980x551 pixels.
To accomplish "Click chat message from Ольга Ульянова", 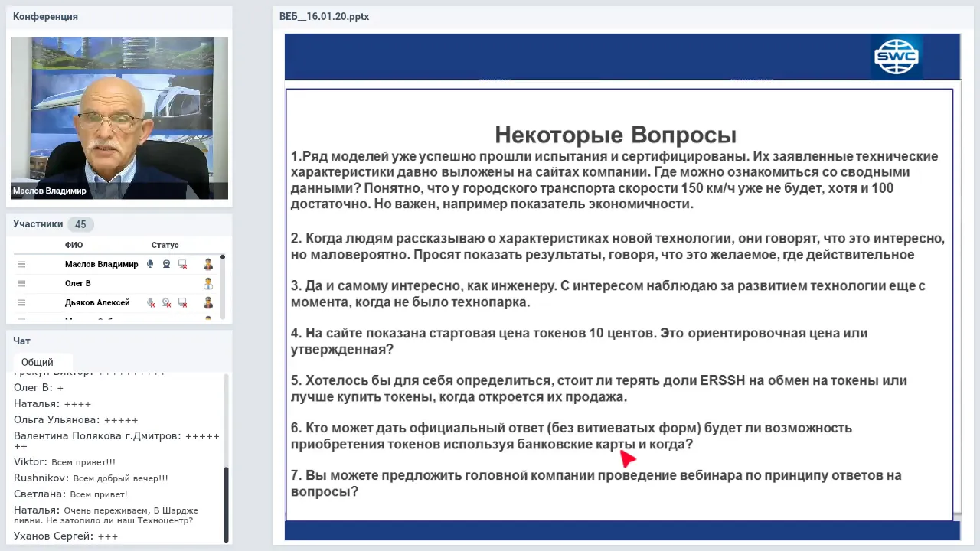I will click(76, 420).
